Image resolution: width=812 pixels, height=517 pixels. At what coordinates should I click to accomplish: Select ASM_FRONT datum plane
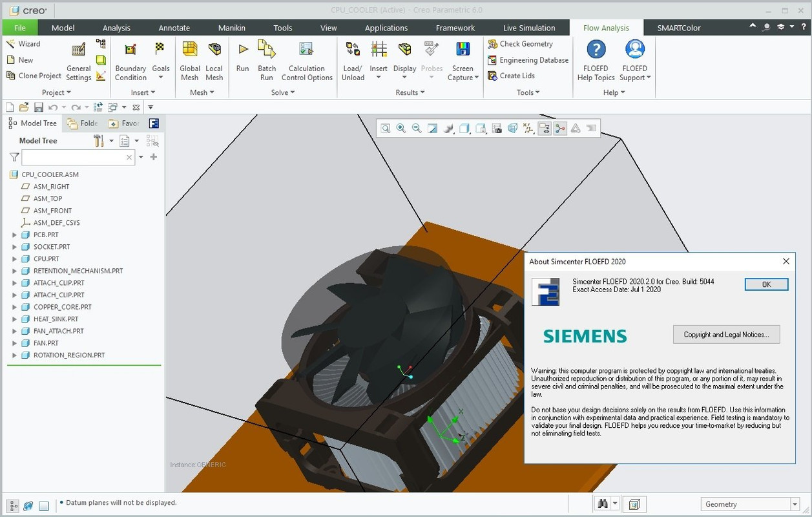click(53, 211)
